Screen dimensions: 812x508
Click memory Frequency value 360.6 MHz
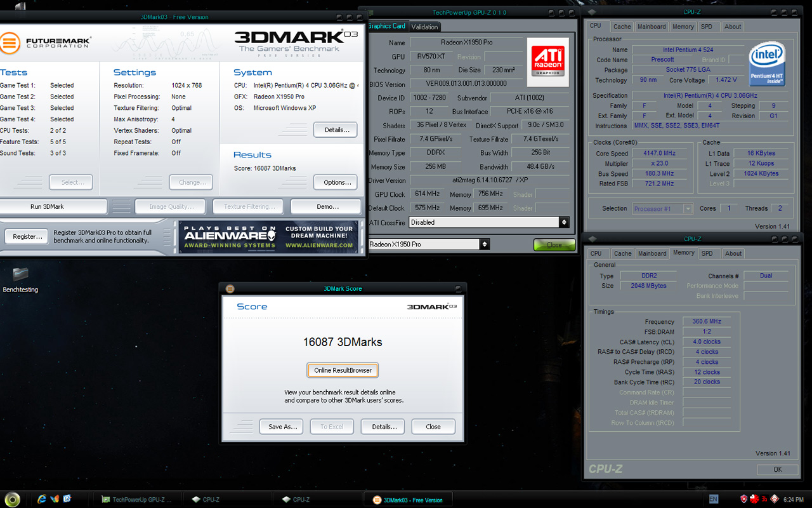706,322
